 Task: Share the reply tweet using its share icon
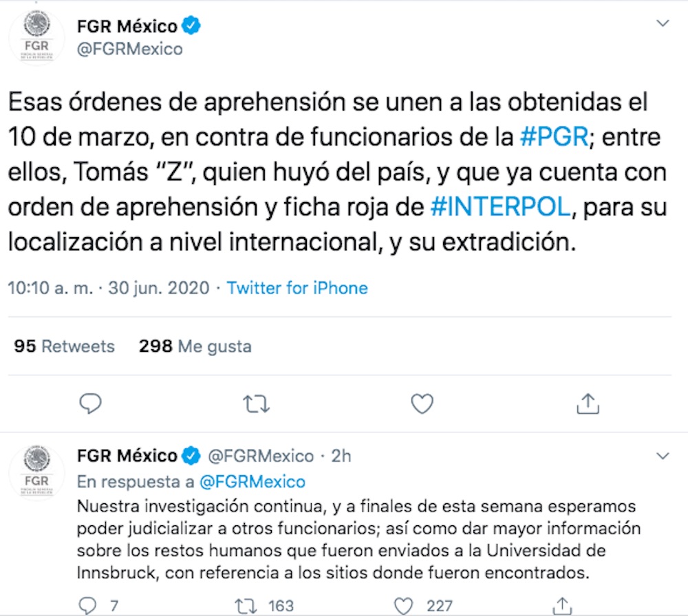(x=563, y=604)
